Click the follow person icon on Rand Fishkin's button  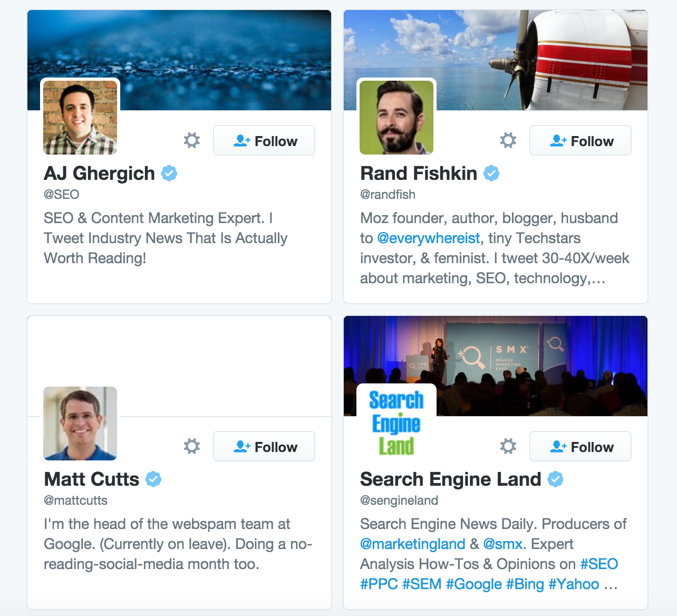coord(559,140)
